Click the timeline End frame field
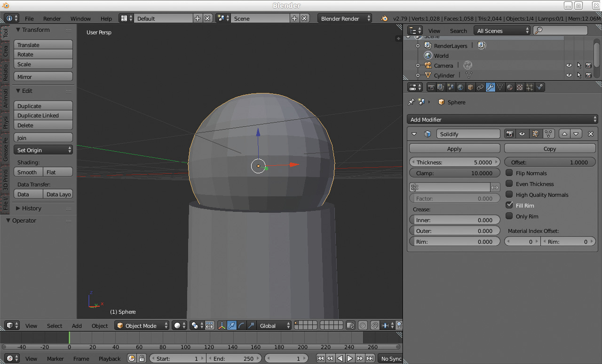This screenshot has height=364, width=602. [233, 358]
